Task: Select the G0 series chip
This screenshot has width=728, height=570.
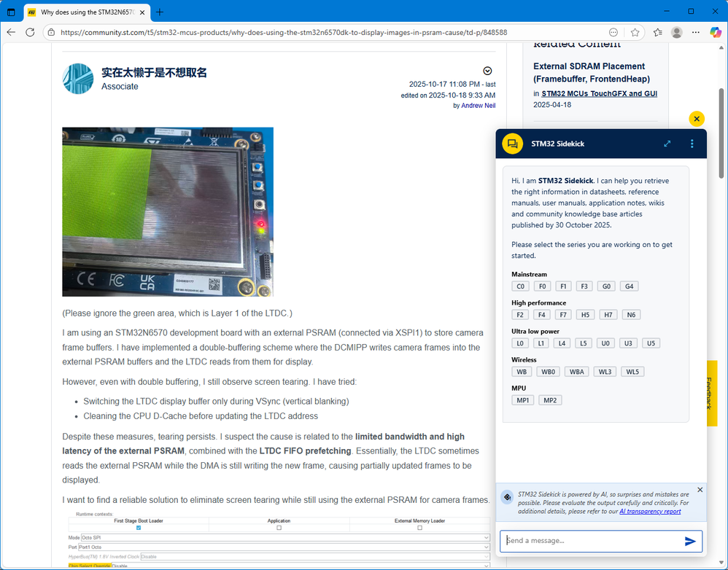Action: pos(606,286)
